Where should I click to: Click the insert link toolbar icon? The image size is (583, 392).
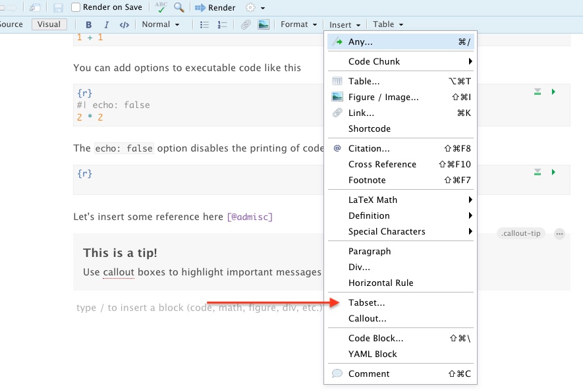(246, 24)
